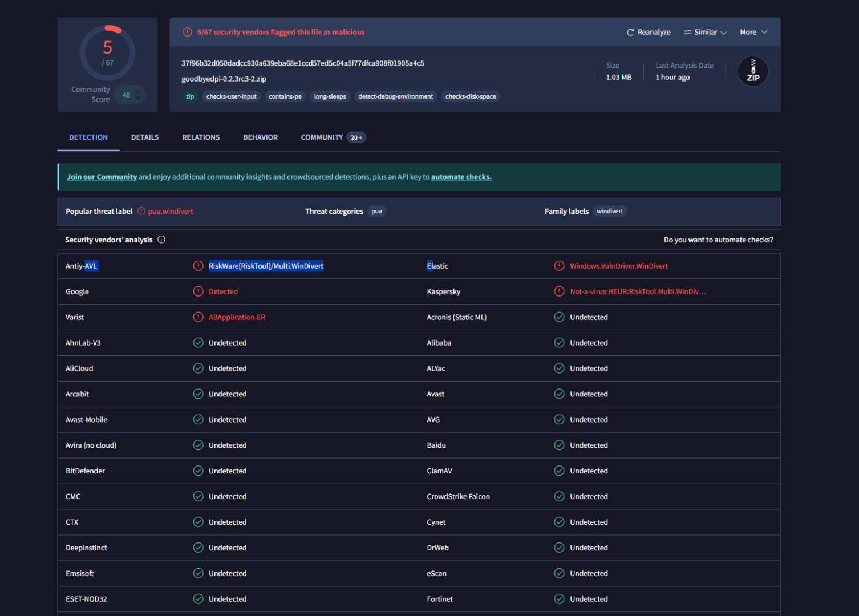
Task: Click the community score value 48
Action: (x=127, y=95)
